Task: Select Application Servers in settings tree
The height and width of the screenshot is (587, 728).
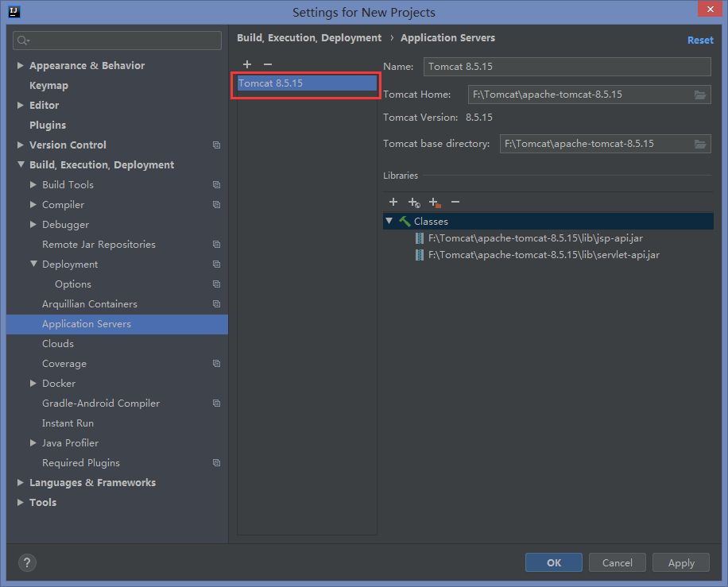Action: coord(117,324)
